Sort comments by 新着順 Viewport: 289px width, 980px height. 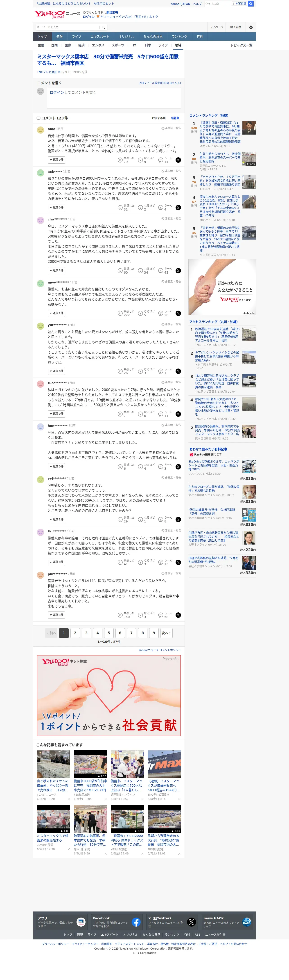175,118
